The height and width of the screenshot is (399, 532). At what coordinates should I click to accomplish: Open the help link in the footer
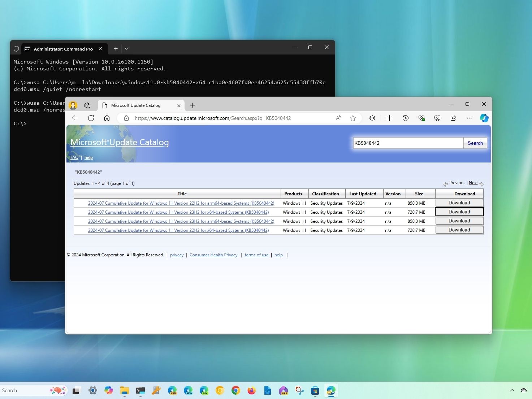pos(278,255)
